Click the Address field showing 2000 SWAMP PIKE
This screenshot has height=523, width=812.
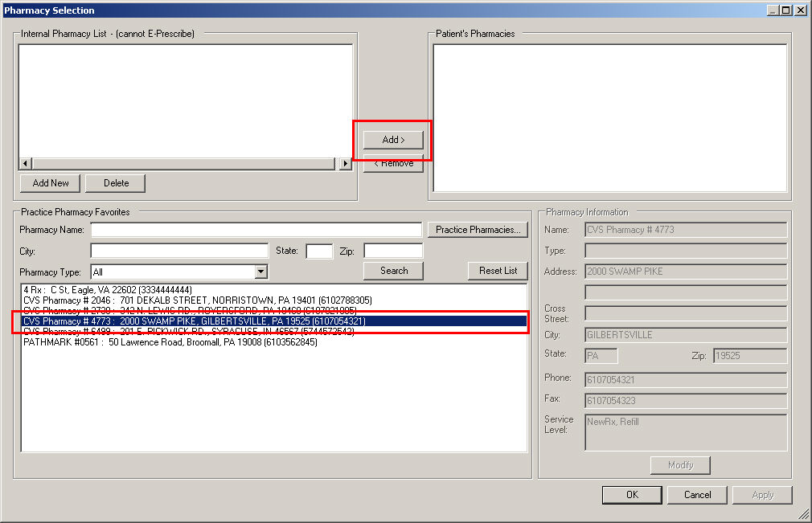tap(686, 272)
